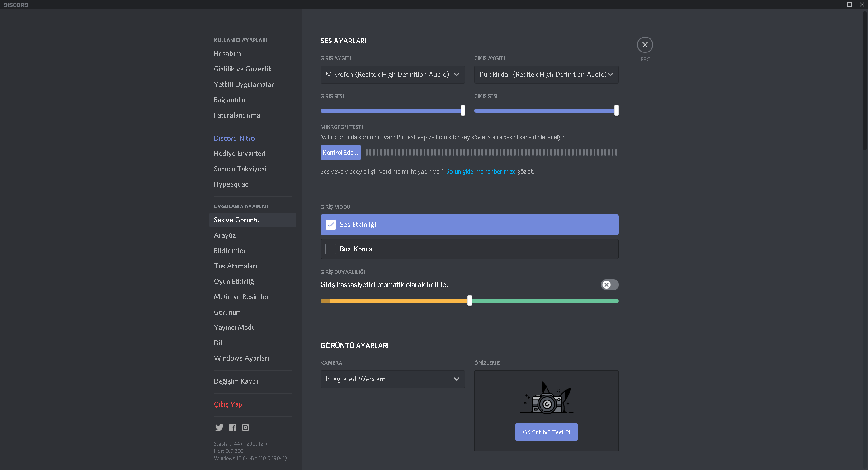
Task: Open Faturalandırma settings
Action: (x=253, y=115)
